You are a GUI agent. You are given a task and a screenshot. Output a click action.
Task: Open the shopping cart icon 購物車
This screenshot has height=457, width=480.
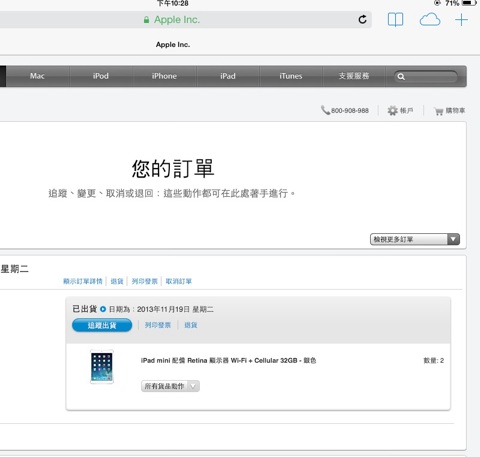tap(439, 111)
